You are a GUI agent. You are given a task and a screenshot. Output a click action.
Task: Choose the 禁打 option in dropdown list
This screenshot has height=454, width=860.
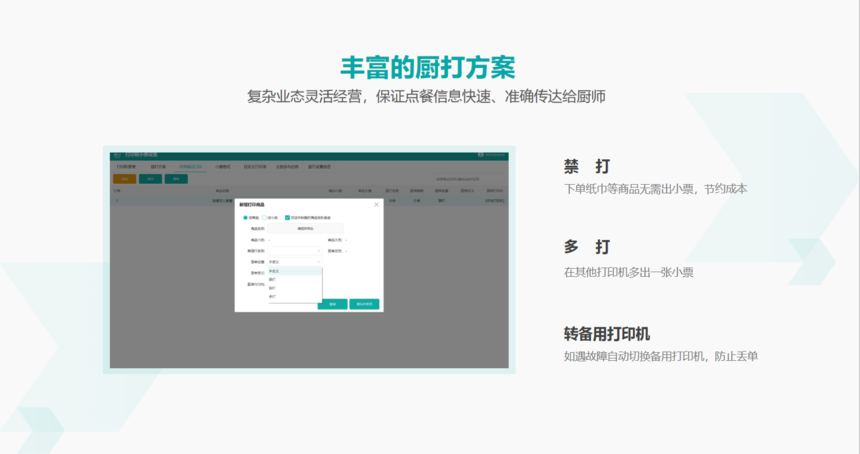click(295, 280)
